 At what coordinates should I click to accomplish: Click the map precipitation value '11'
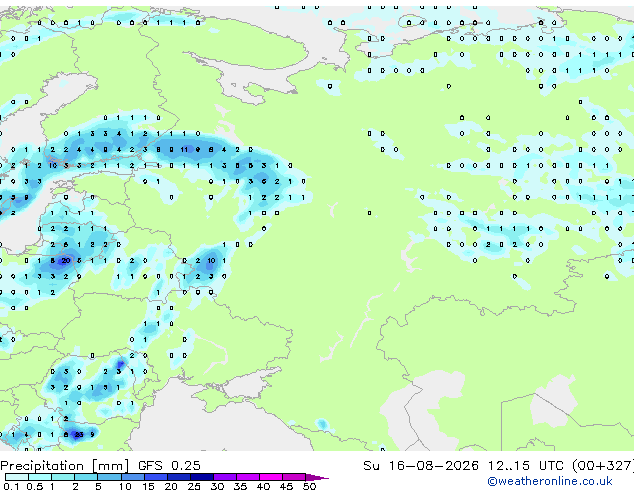point(184,150)
